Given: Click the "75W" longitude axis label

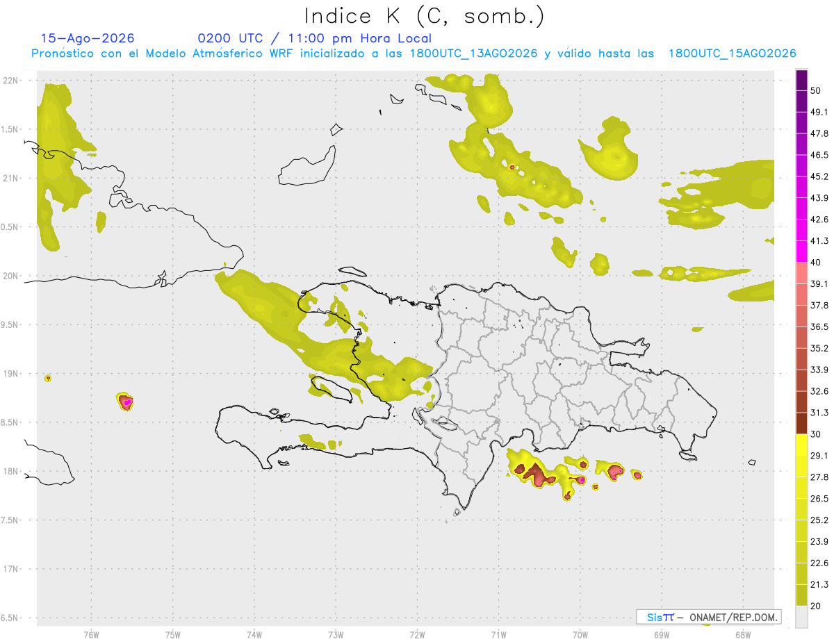Looking at the screenshot, I should (172, 634).
